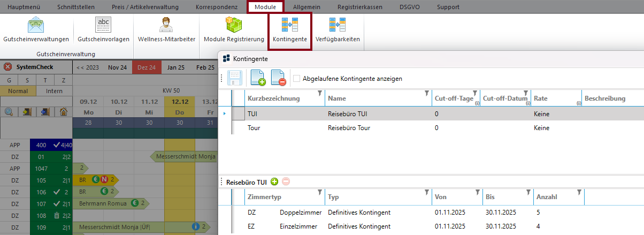Click the magnifier search icon in room plan

coord(9,111)
